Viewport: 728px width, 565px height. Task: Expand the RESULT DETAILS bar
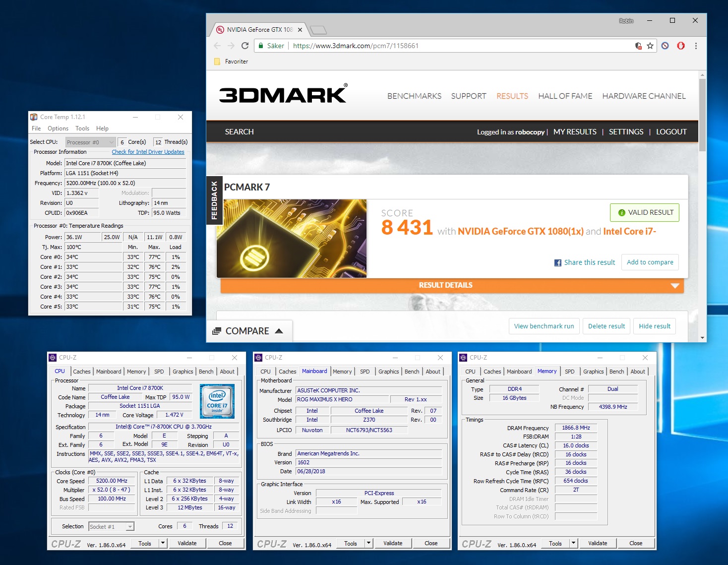(x=452, y=285)
